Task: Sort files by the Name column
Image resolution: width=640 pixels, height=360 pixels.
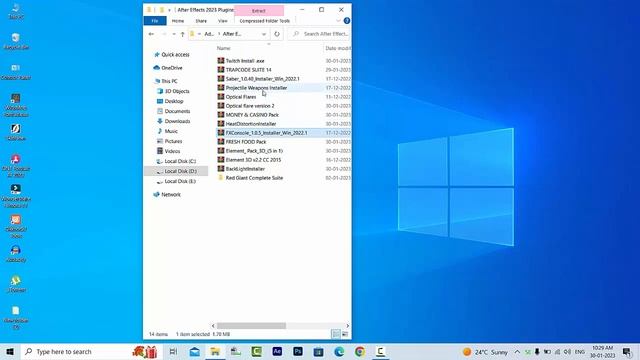Action: point(224,48)
